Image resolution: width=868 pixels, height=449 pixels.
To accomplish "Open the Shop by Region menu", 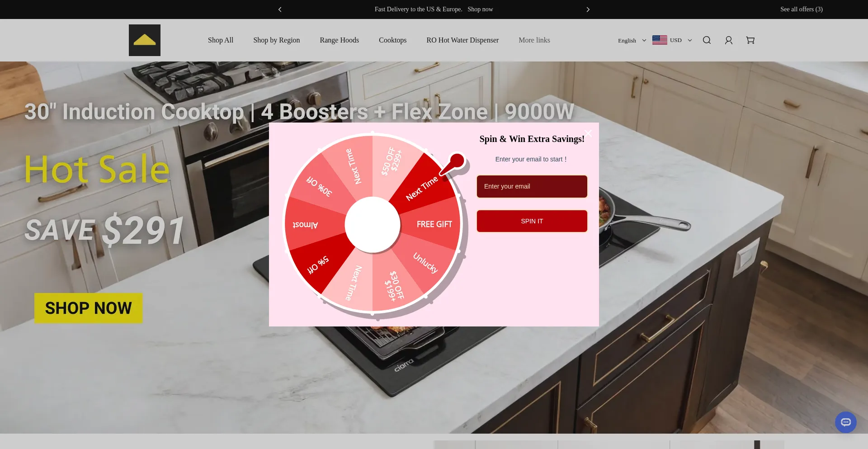I will 277,40.
